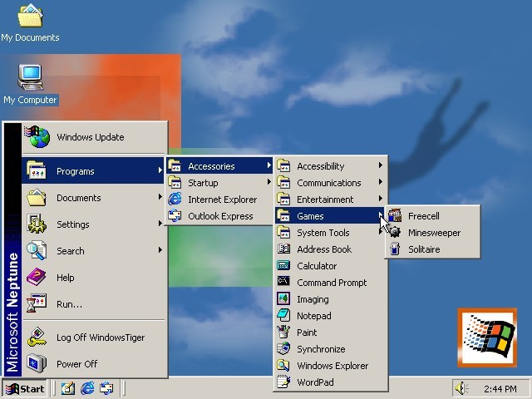Screen dimensions: 532x399
Task: Expand the Entertainment submenu arrow
Action: tap(381, 199)
